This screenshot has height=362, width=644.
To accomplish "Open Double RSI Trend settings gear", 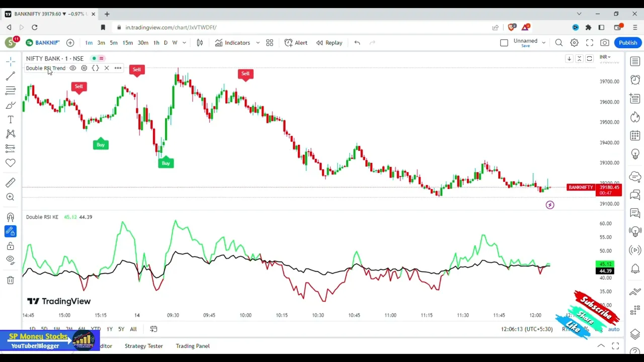I will [x=84, y=68].
